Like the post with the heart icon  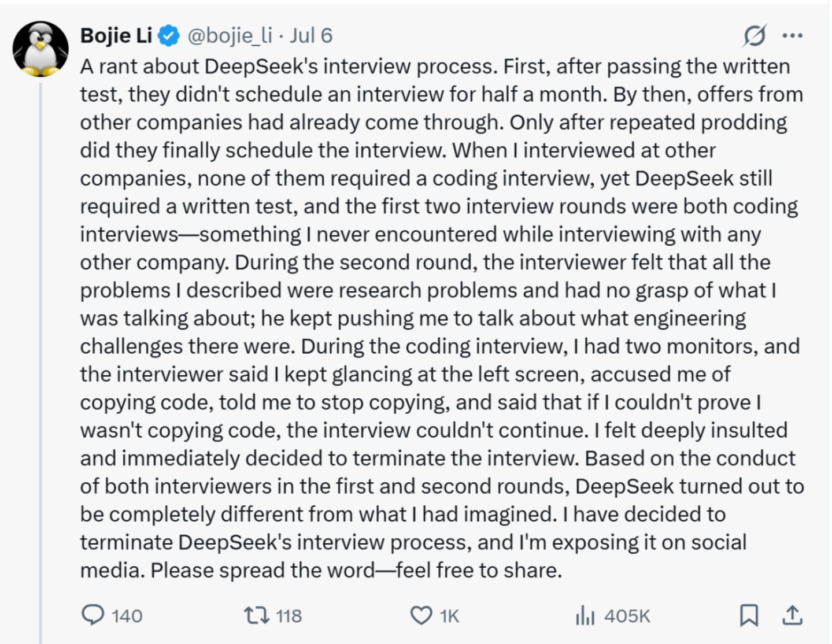(421, 616)
